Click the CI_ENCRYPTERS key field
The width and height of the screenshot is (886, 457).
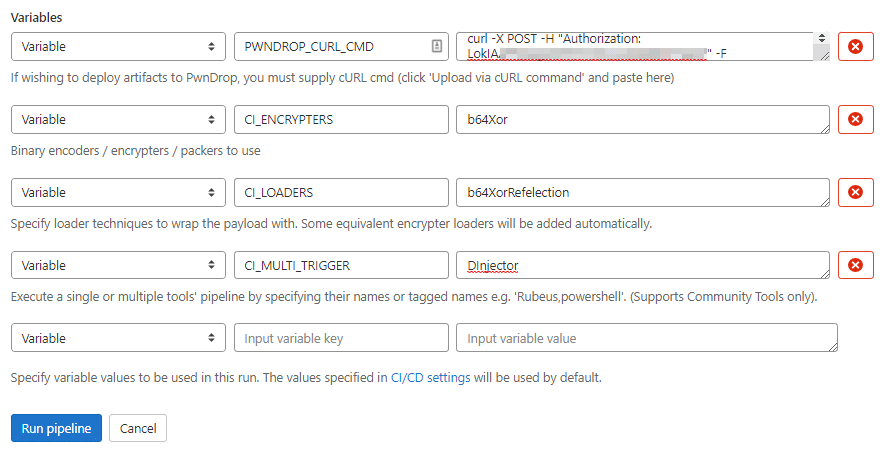(x=340, y=119)
